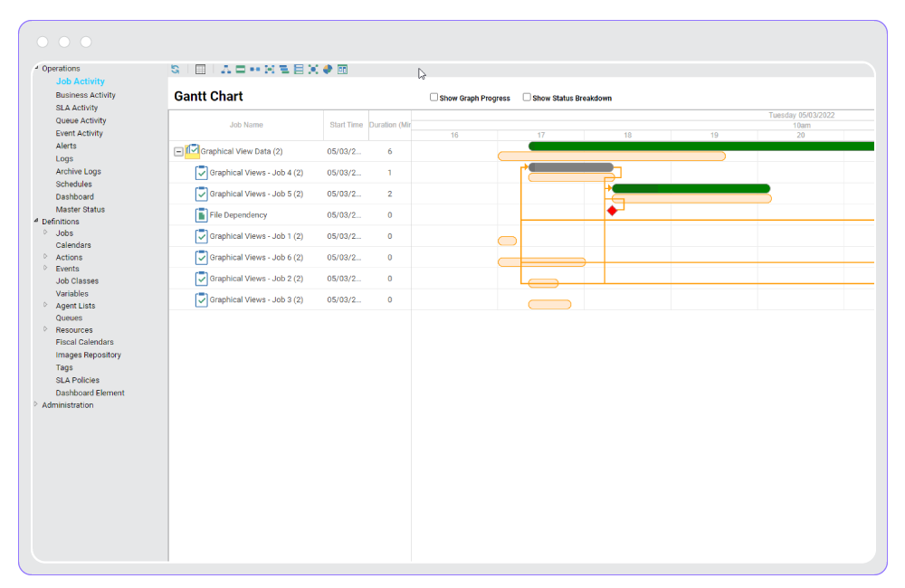This screenshot has height=588, width=905.
Task: Collapse the Graphical View Data group
Action: [x=178, y=151]
